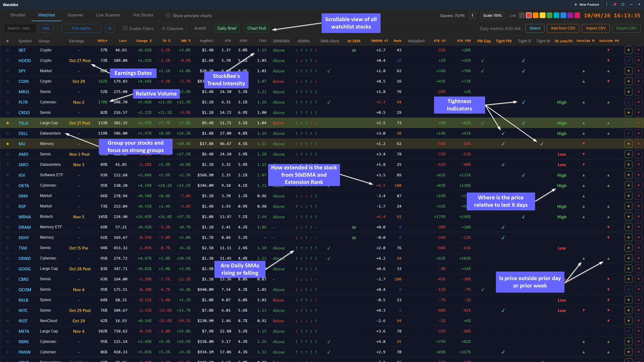Viewport: 644px width, 362px height.
Task: Click the plus icon on the IBIT row
Action: [629, 50]
